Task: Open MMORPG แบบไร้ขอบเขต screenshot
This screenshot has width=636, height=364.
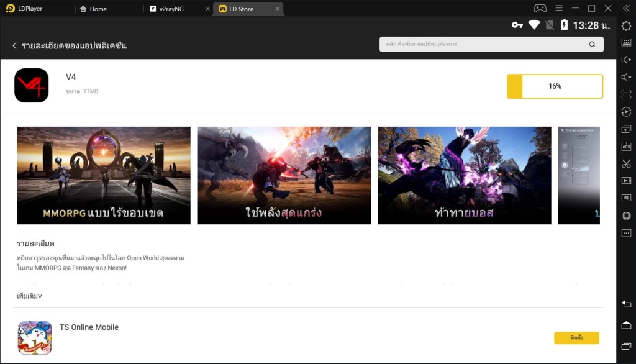Action: tap(104, 175)
